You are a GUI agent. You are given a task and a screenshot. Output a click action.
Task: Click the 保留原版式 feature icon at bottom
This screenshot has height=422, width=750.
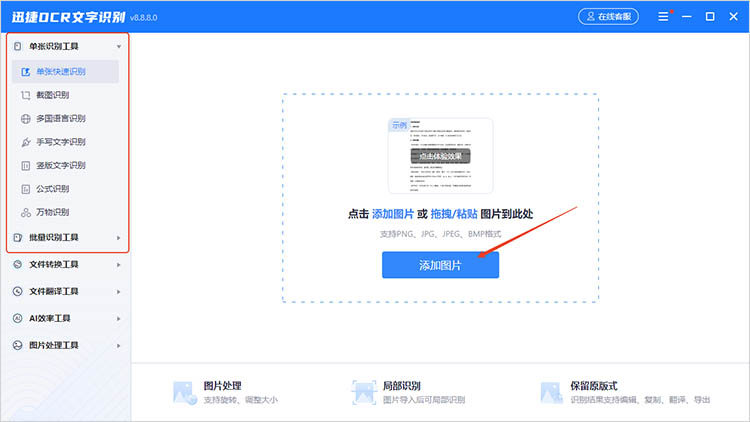click(551, 393)
